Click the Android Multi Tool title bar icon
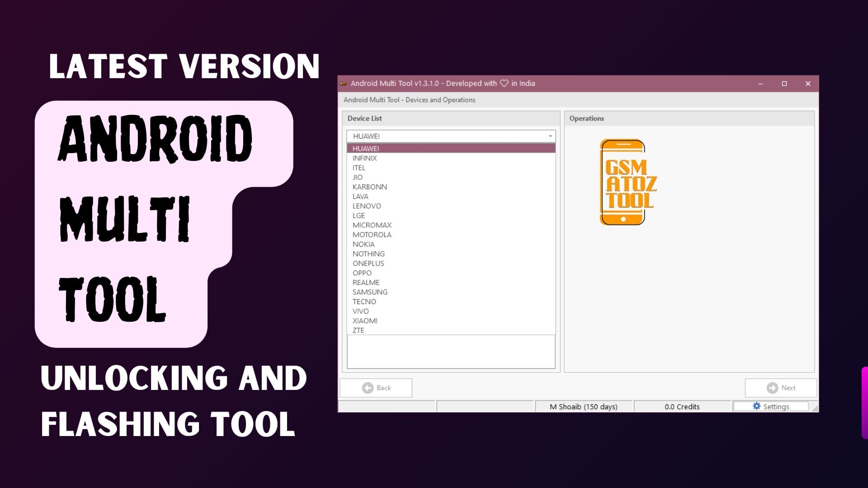868x488 pixels. tap(343, 83)
